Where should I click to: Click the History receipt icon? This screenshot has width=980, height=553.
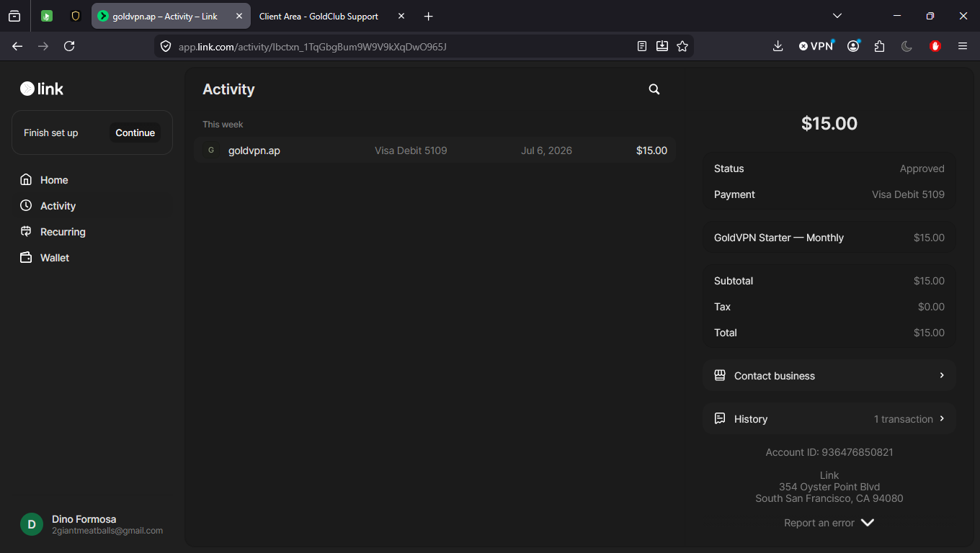click(719, 418)
